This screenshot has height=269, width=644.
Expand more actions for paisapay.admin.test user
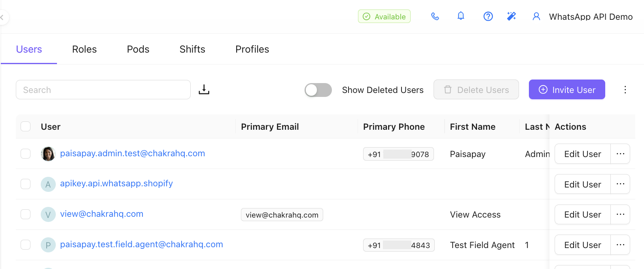pos(620,153)
